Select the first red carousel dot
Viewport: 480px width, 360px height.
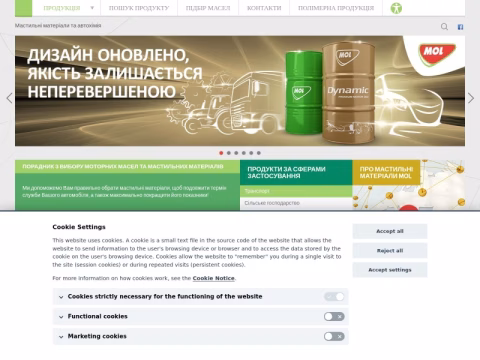tap(221, 153)
